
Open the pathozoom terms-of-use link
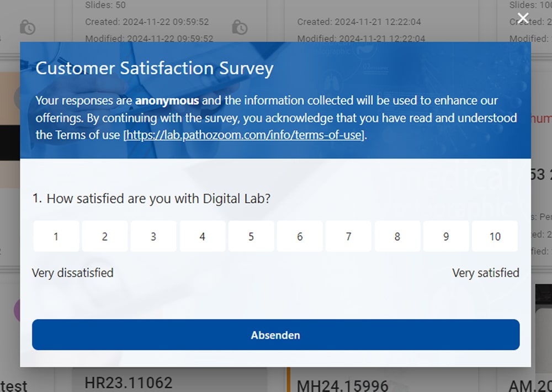[x=245, y=135]
